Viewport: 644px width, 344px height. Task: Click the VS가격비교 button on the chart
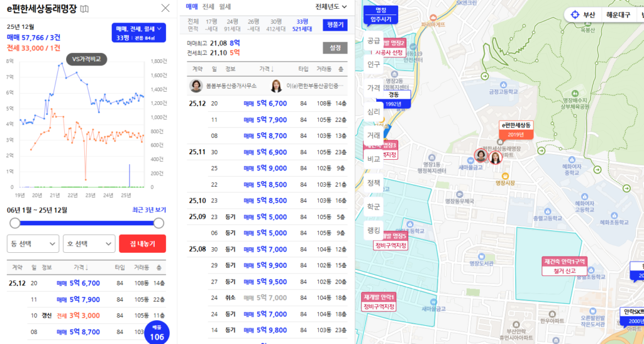(86, 59)
